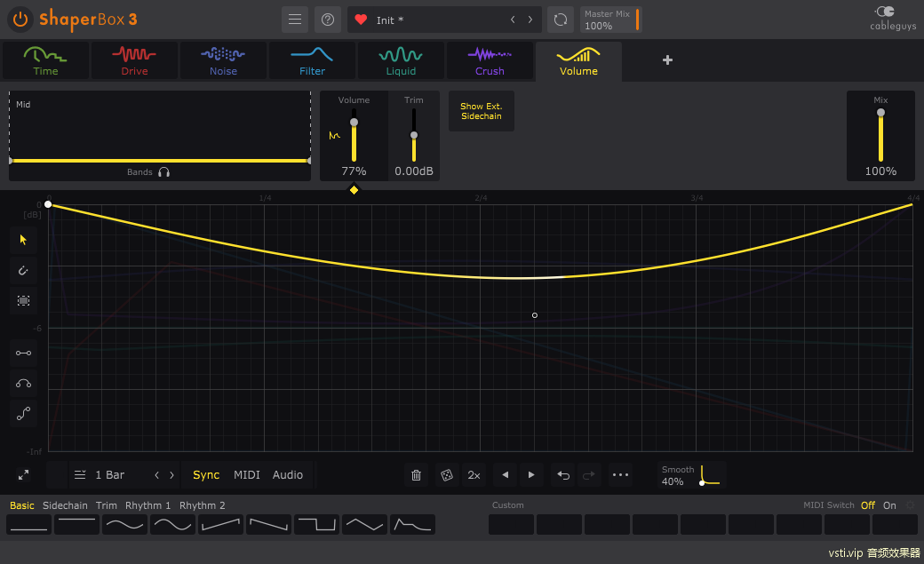
Task: Click the envelope follower icon beside Volume slider
Action: (x=335, y=136)
